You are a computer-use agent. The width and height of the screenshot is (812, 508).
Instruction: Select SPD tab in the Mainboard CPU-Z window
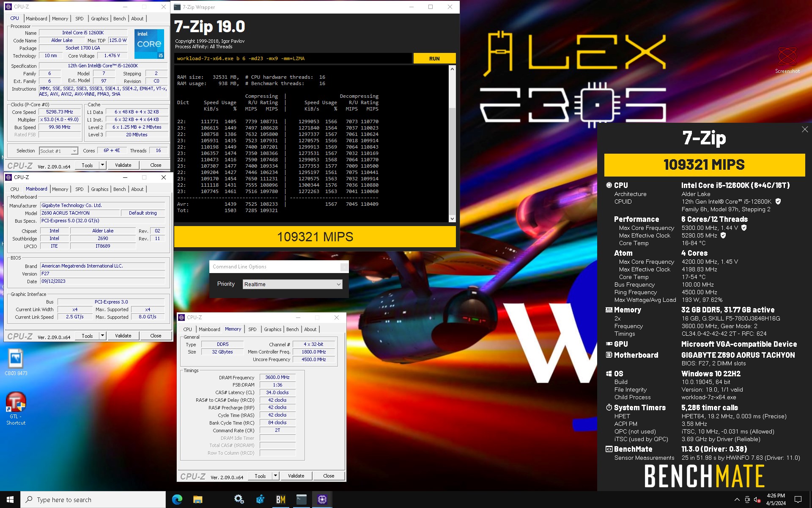[x=80, y=189]
